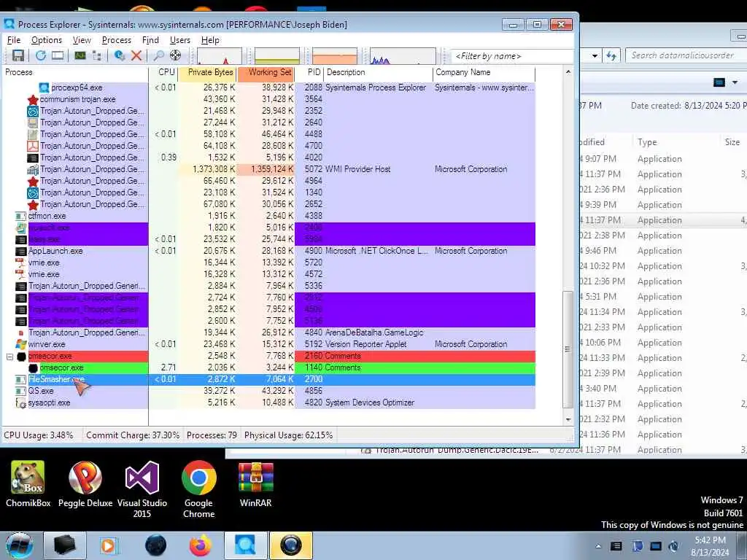The image size is (747, 560).
Task: Select the FileSmasher.exe process row
Action: [x=269, y=379]
